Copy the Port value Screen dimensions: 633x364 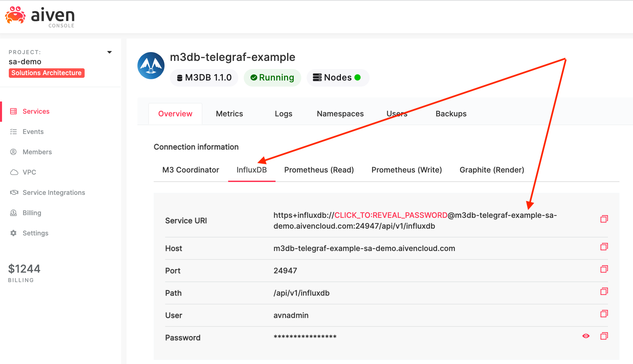604,269
